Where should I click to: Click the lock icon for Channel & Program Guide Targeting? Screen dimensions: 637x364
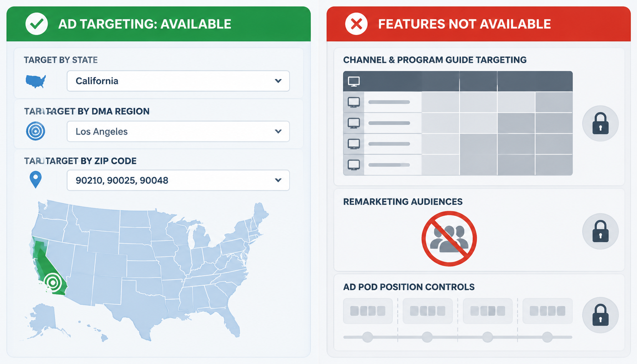point(600,123)
